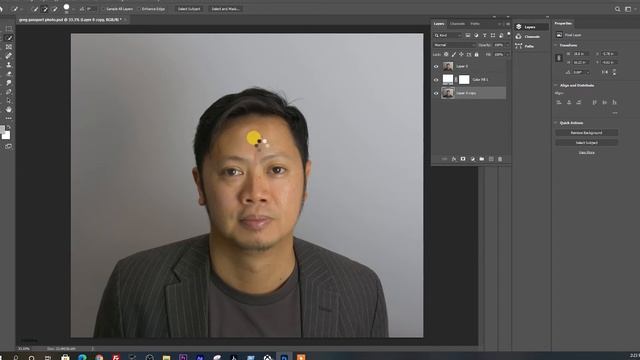Collapse the Quick Actions section
The image size is (640, 360).
click(x=556, y=123)
